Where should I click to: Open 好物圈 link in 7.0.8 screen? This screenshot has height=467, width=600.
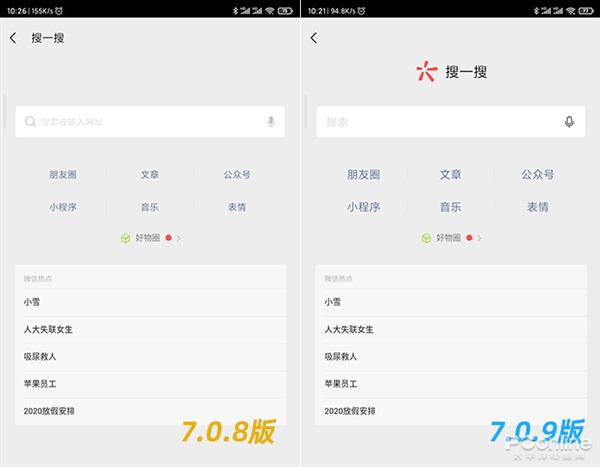pos(148,238)
